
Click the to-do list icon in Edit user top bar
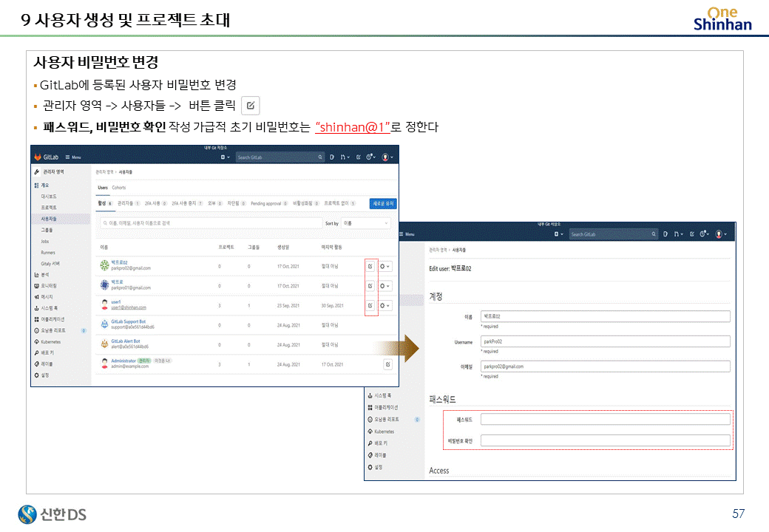coord(692,234)
